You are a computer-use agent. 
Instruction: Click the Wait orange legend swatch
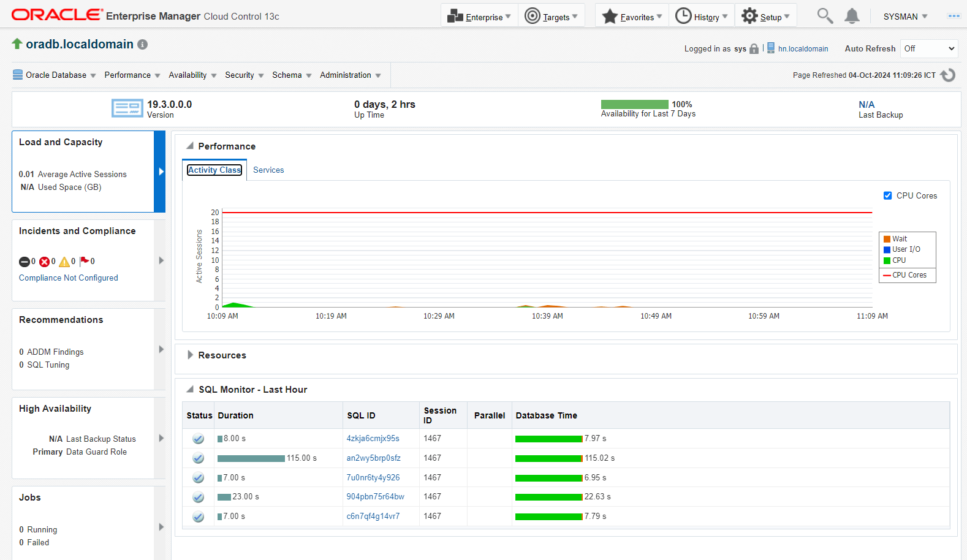click(887, 239)
